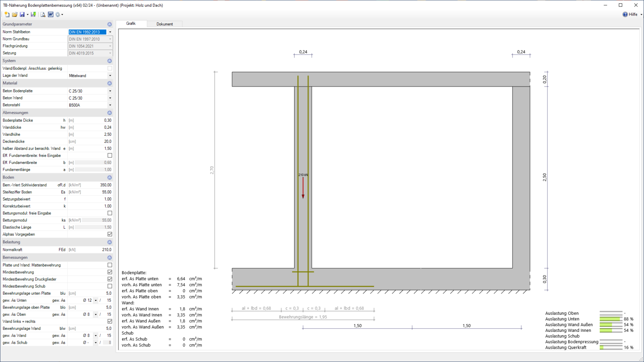The height and width of the screenshot is (362, 644).
Task: Click the new document icon
Action: (x=7, y=15)
